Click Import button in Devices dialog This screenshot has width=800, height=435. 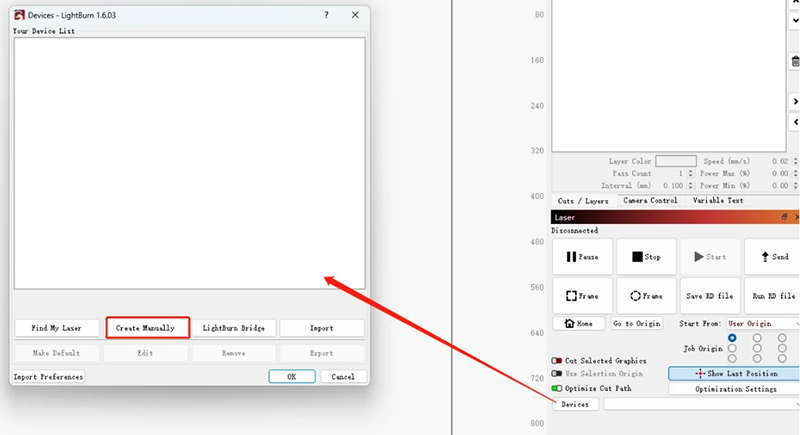(x=321, y=328)
